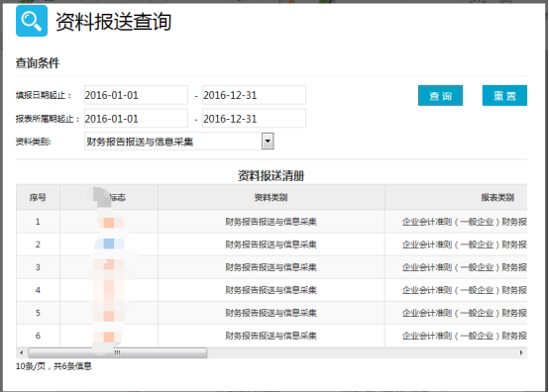Click row 1 企业会计准则 report type cell
The image size is (549, 392).
click(456, 222)
